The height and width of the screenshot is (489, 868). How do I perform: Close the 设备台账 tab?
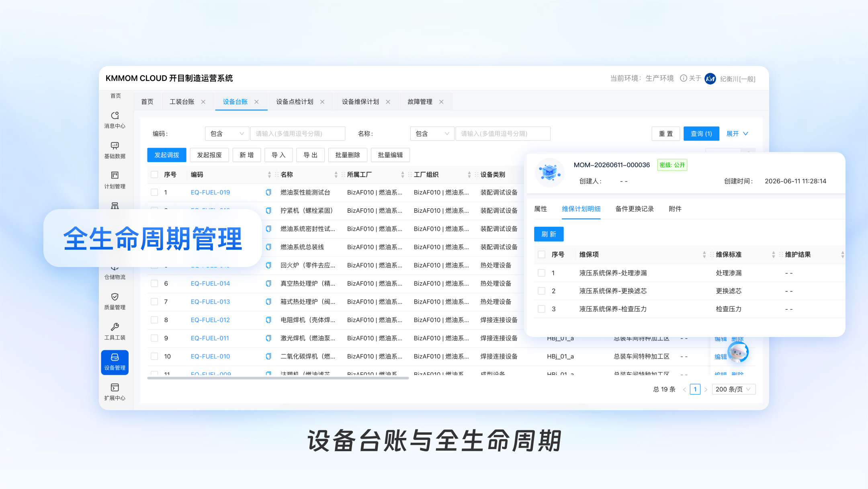[257, 102]
